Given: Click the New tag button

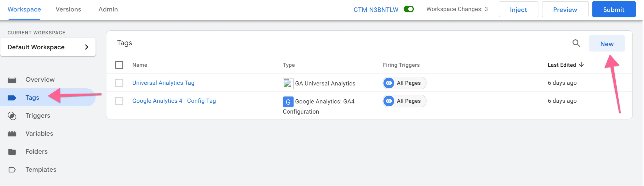Looking at the screenshot, I should [x=607, y=44].
